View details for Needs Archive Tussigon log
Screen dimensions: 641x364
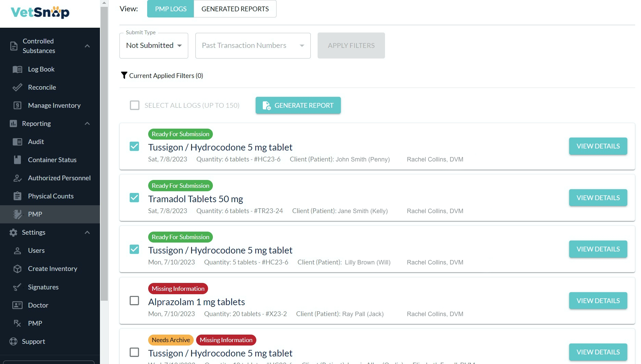click(598, 352)
